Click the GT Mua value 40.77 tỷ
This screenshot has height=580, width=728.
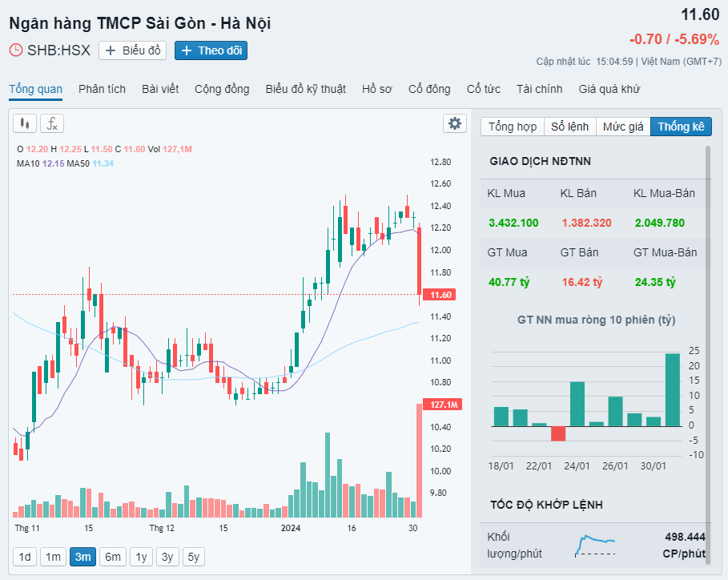tap(509, 282)
